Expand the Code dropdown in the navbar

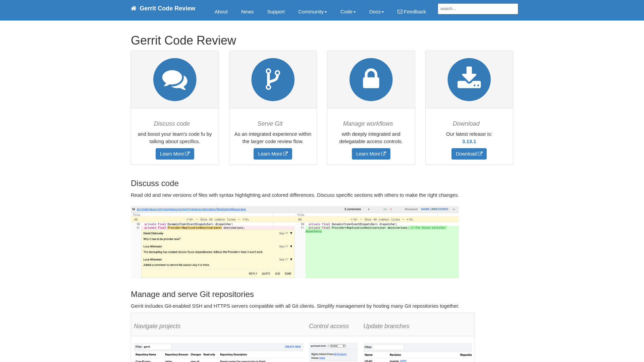348,11
